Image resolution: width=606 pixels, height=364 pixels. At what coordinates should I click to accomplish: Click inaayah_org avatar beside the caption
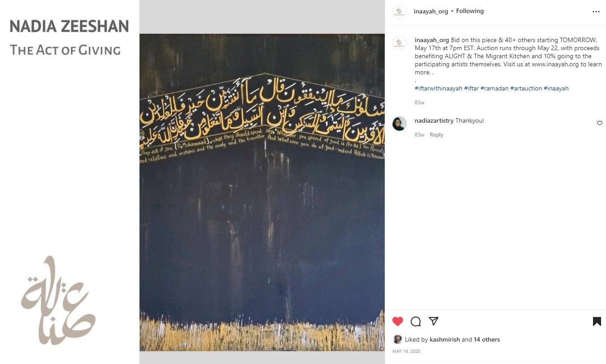pos(400,43)
